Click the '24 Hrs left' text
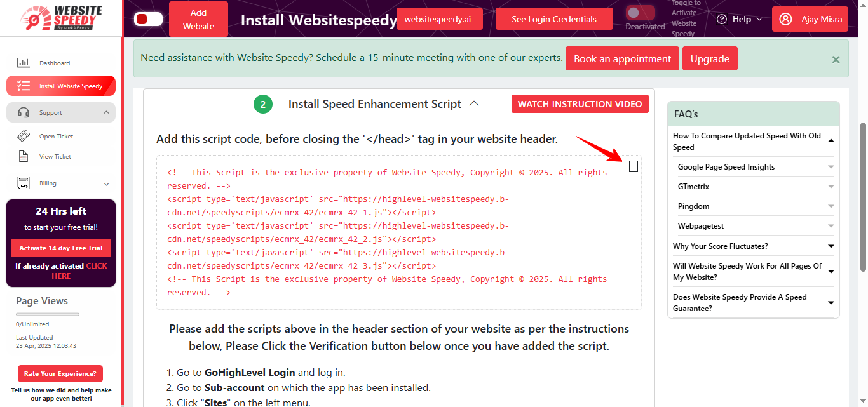Screen dimensions: 868x407 (61, 211)
